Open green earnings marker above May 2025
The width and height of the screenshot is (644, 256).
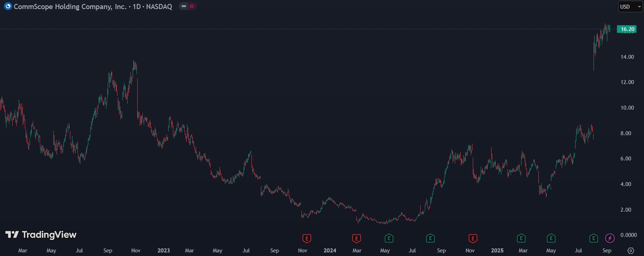(551, 238)
